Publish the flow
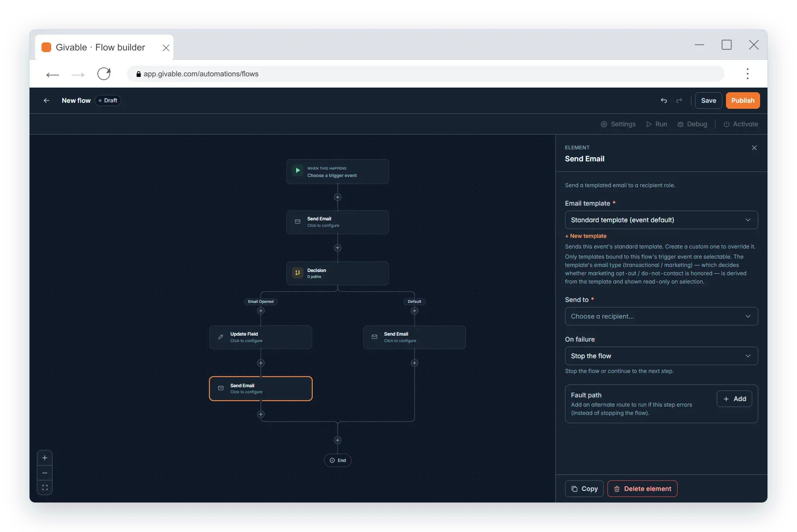The image size is (797, 532). pyautogui.click(x=743, y=100)
